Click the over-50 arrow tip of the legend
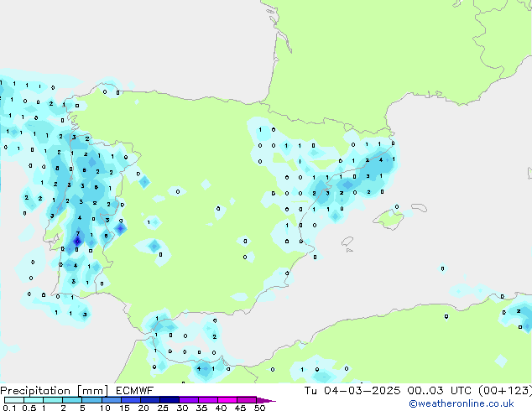The image size is (532, 411). coord(266,400)
